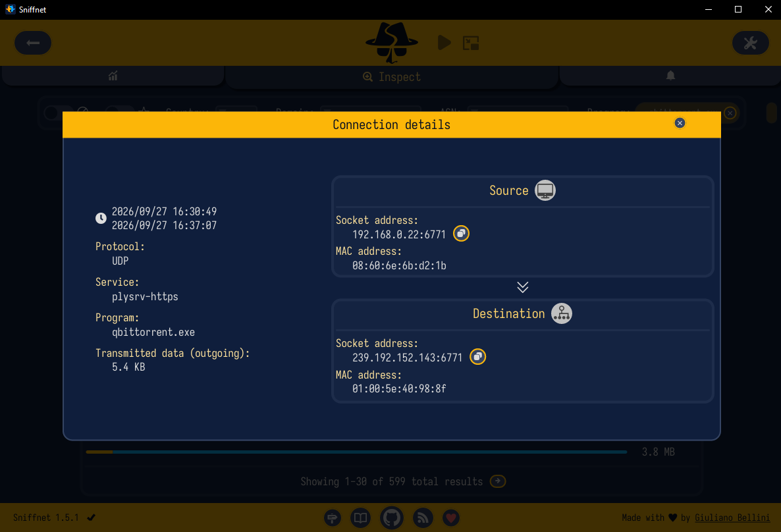Screen dimensions: 781x532
Task: Copy the source socket address
Action: pyautogui.click(x=461, y=234)
